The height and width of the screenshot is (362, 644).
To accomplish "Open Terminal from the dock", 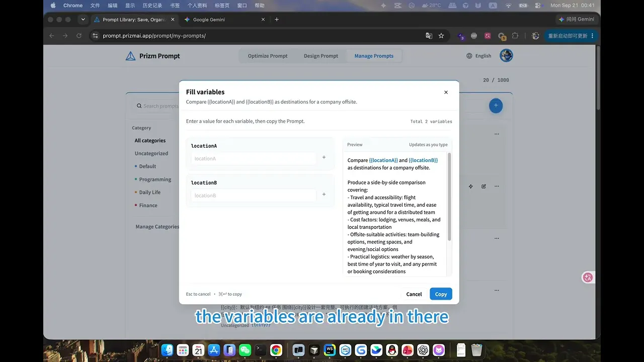I will pos(260,350).
